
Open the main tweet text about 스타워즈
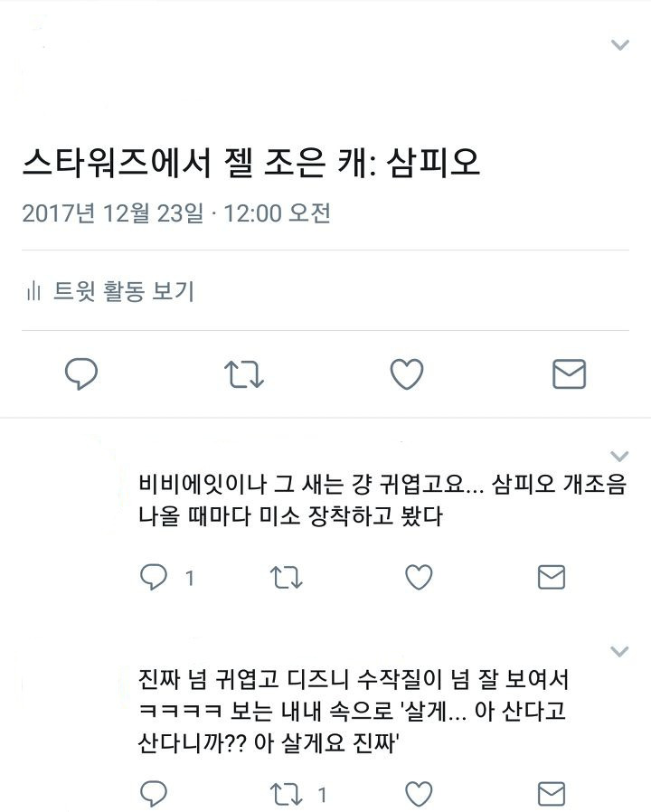[x=251, y=164]
